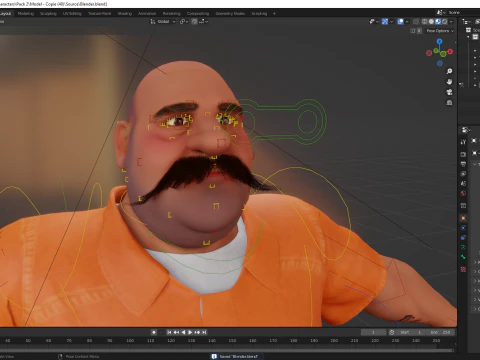Viewport: 480px width, 360px height.
Task: Toggle X-Ray mode in viewport header
Action: click(416, 22)
